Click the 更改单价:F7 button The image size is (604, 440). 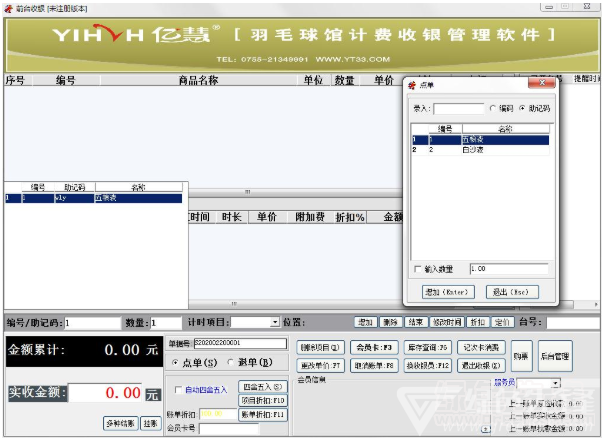[320, 365]
